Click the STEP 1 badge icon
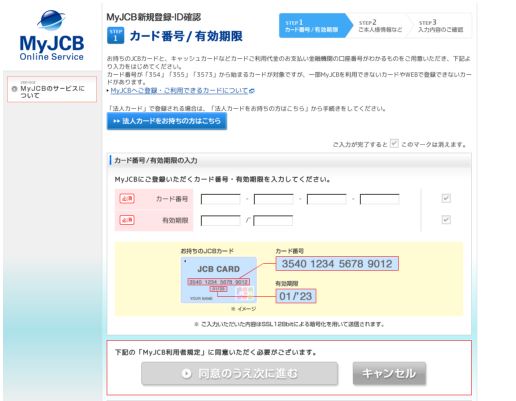 [x=115, y=35]
